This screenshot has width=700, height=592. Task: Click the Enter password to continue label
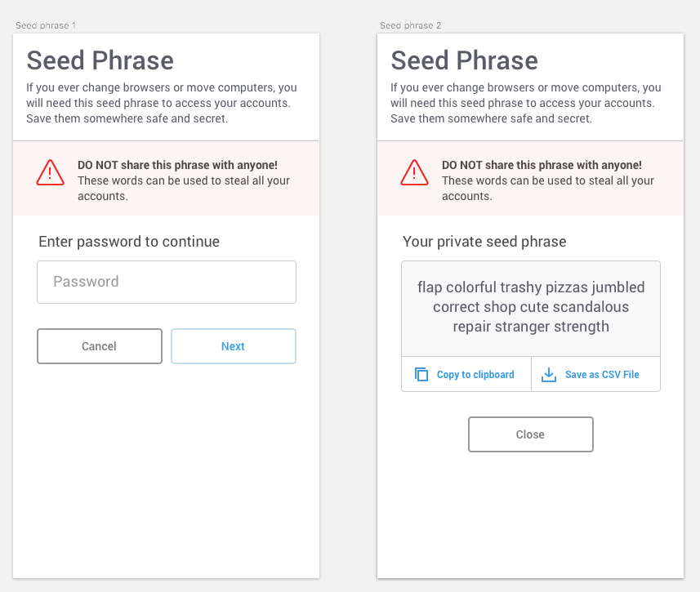tap(129, 242)
